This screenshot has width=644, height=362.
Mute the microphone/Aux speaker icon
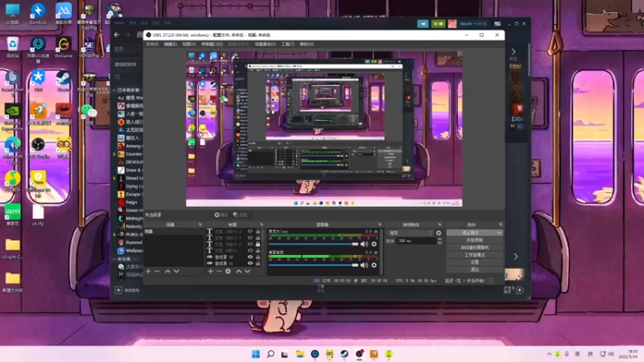[x=364, y=245]
